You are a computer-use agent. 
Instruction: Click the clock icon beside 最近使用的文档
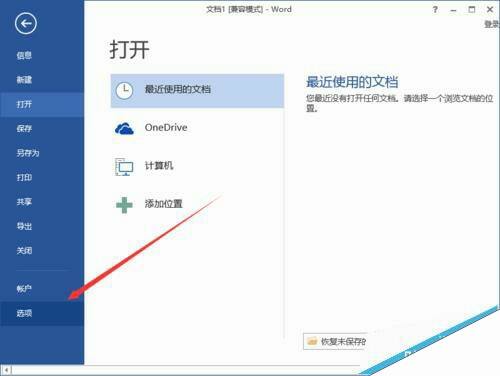[124, 90]
